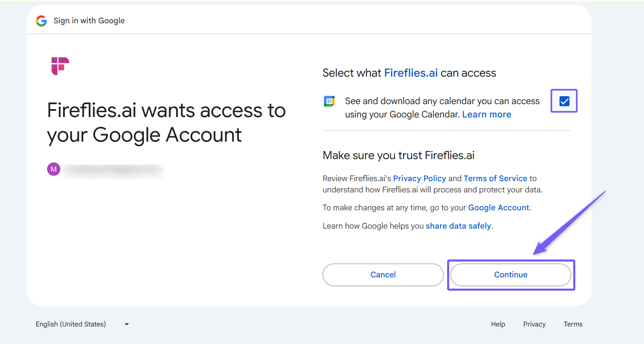Screen dimensions: 644x344
Task: Open the Help footer link
Action: [x=498, y=324]
